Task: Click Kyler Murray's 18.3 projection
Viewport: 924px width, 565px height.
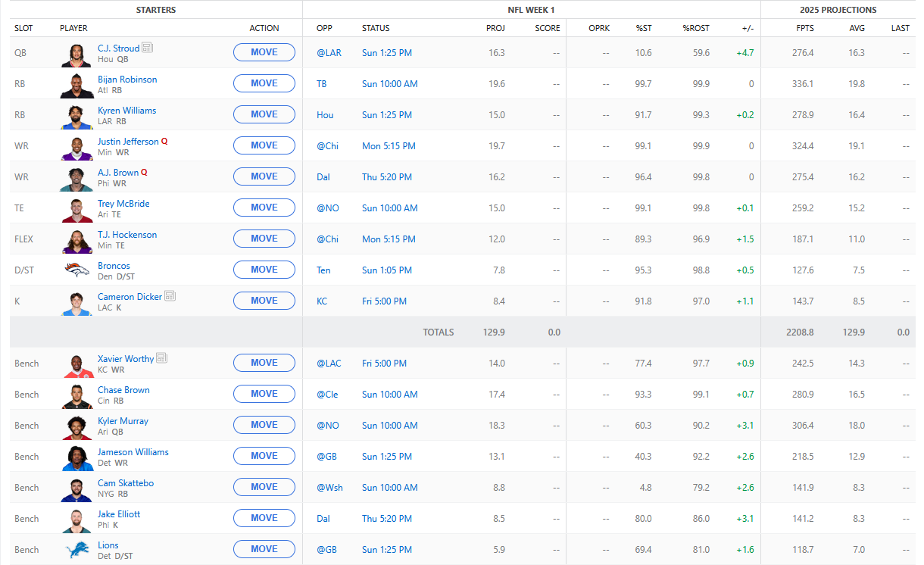Action: (x=497, y=426)
